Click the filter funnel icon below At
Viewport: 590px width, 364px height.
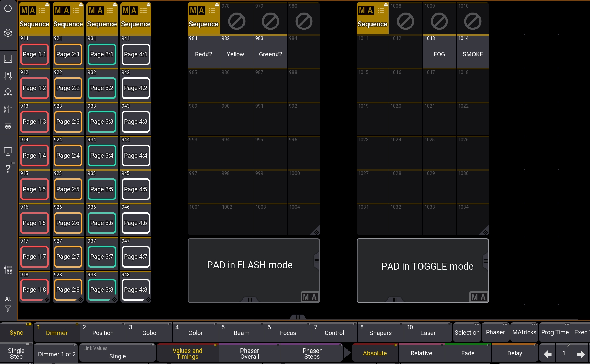(8, 308)
